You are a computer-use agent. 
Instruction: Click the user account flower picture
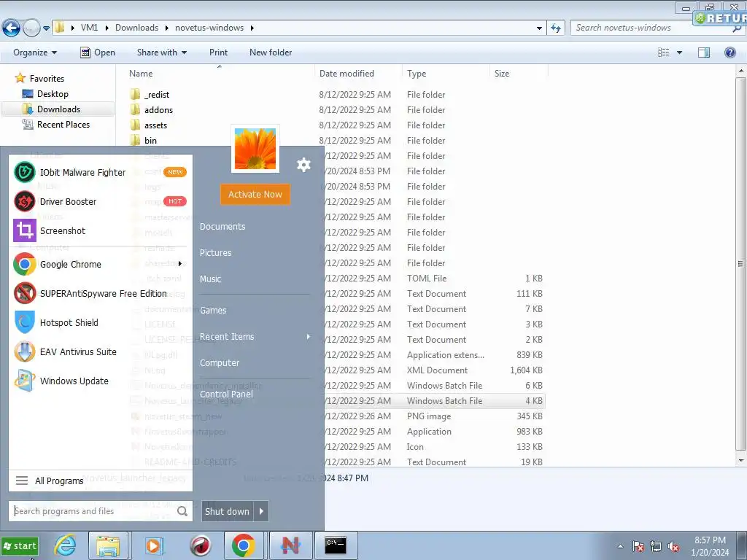pyautogui.click(x=255, y=149)
